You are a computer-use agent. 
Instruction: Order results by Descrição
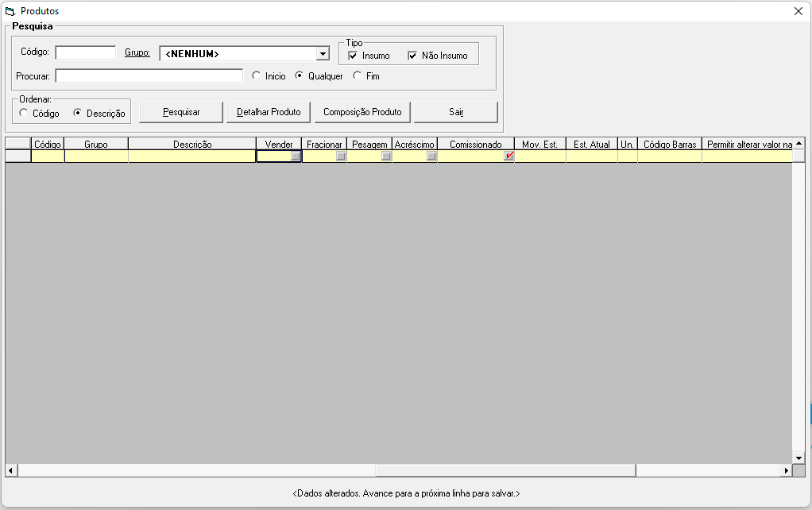(78, 113)
